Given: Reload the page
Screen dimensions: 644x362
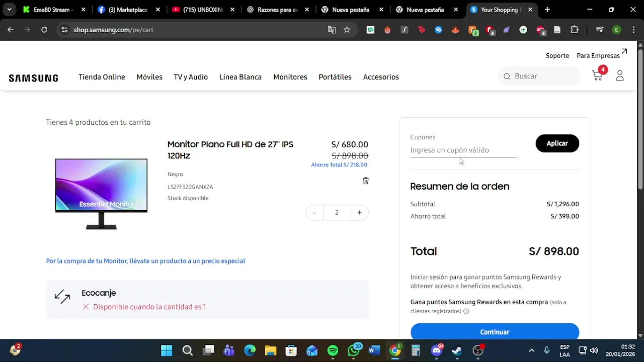Looking at the screenshot, I should pyautogui.click(x=44, y=30).
